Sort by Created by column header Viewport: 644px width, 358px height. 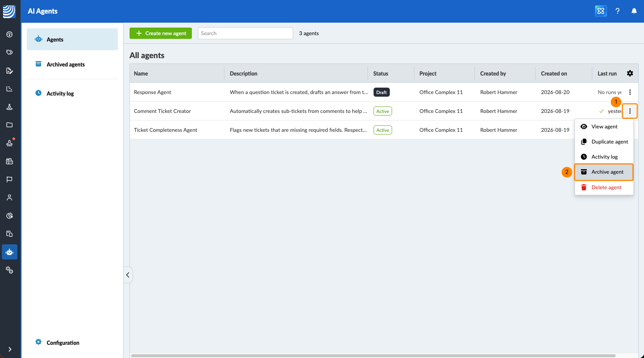click(x=493, y=74)
